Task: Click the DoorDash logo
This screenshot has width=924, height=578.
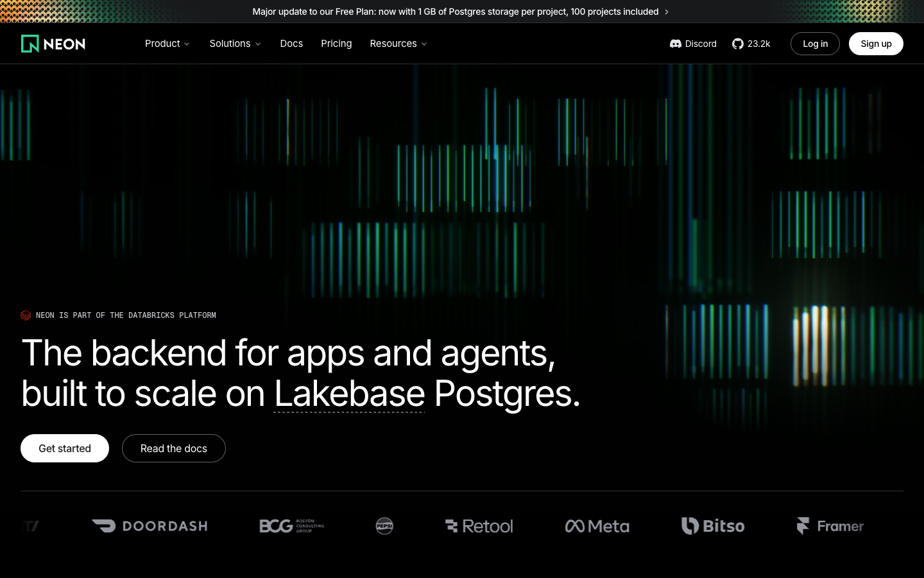Action: click(x=150, y=526)
